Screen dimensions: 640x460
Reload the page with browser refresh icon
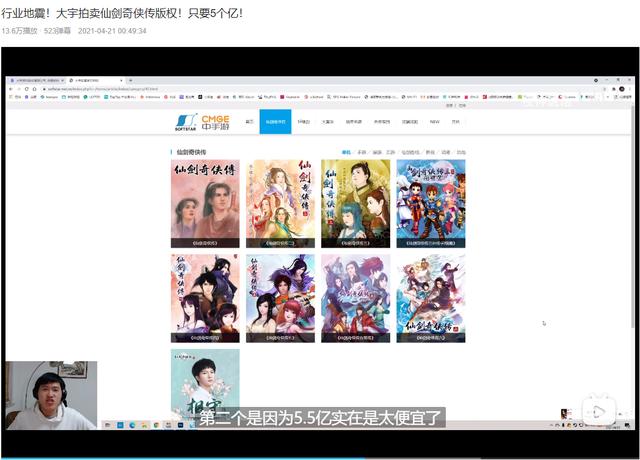tap(27, 89)
